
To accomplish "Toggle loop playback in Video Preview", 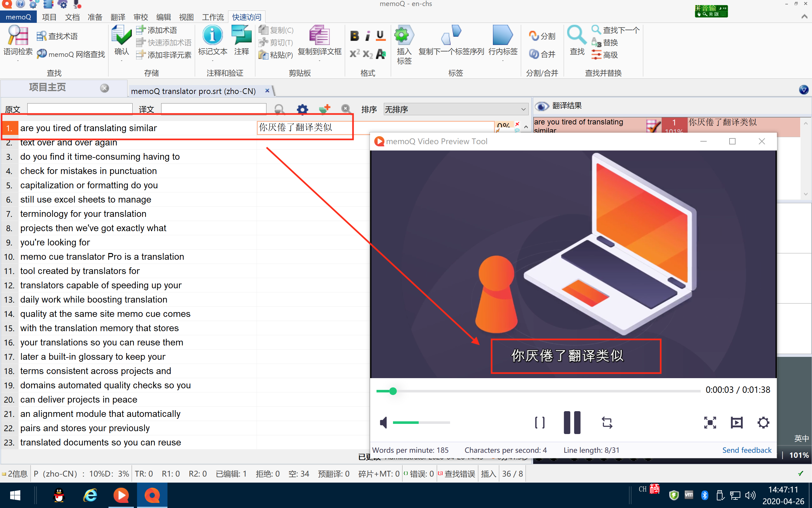I will click(607, 422).
